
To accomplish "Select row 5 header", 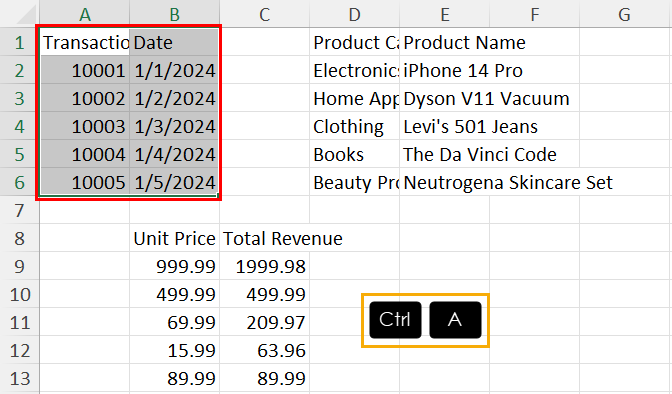I will (20, 154).
